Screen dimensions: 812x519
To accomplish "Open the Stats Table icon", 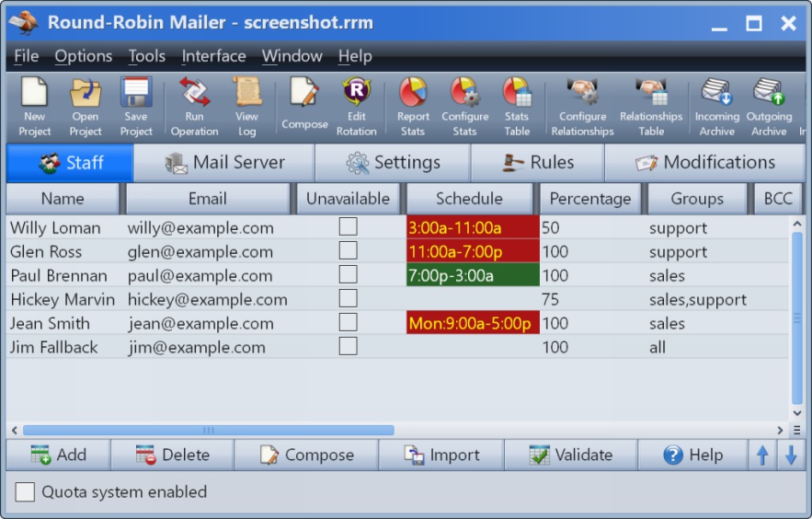I will [517, 106].
